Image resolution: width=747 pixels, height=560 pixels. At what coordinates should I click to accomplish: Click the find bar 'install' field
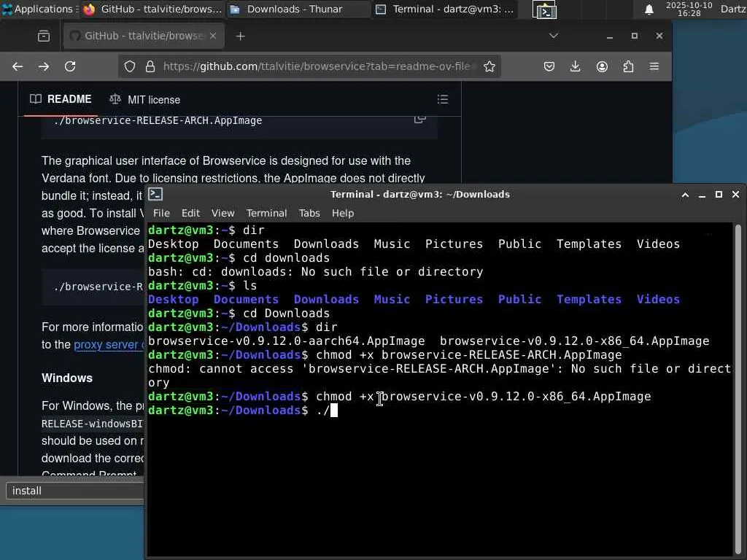coord(75,491)
